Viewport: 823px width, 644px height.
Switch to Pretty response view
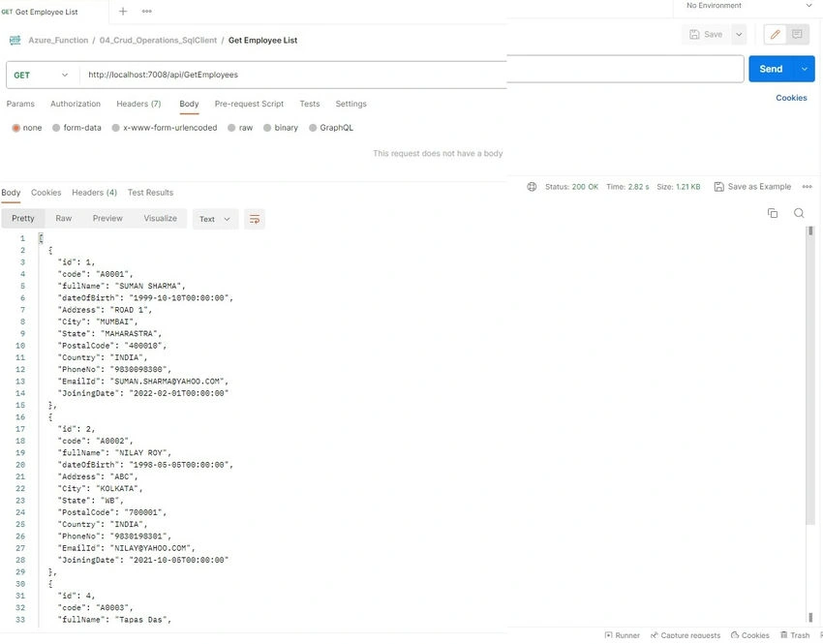[x=23, y=218]
